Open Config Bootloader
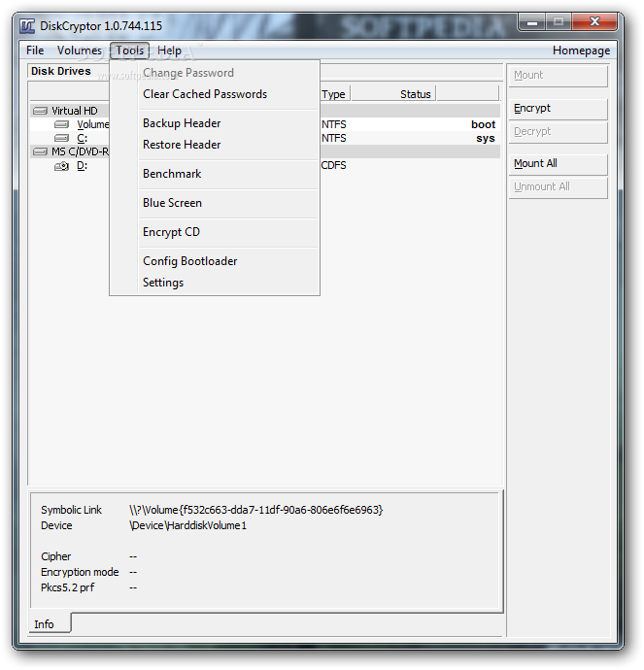The width and height of the screenshot is (644, 670). coord(228,260)
